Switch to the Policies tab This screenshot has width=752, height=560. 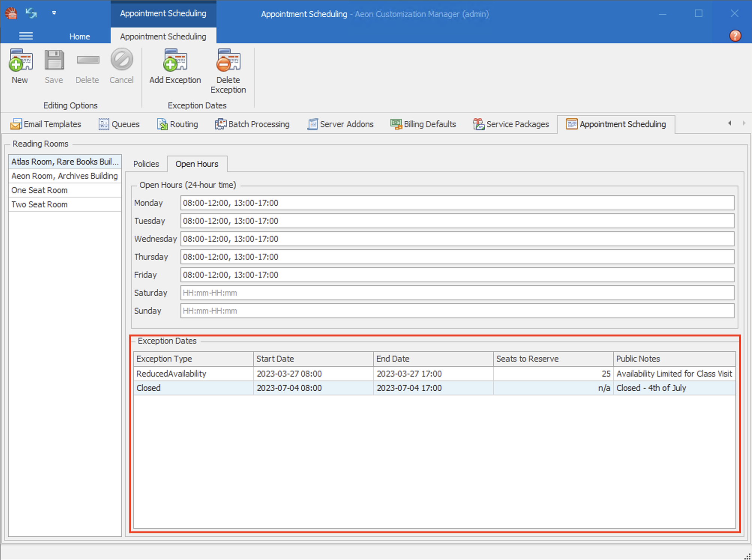146,164
